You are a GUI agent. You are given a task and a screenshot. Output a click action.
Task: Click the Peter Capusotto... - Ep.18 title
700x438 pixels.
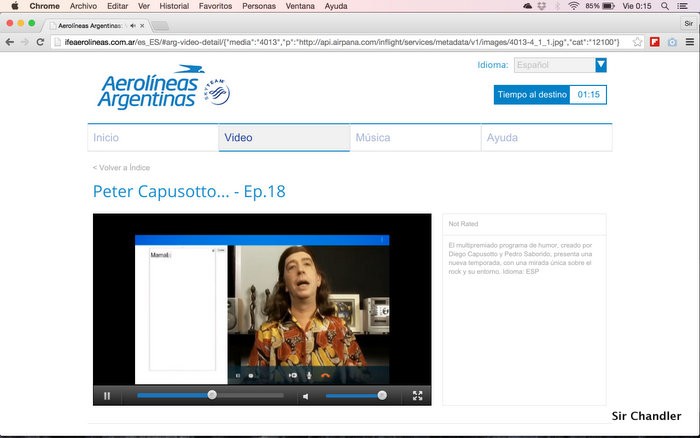(189, 192)
